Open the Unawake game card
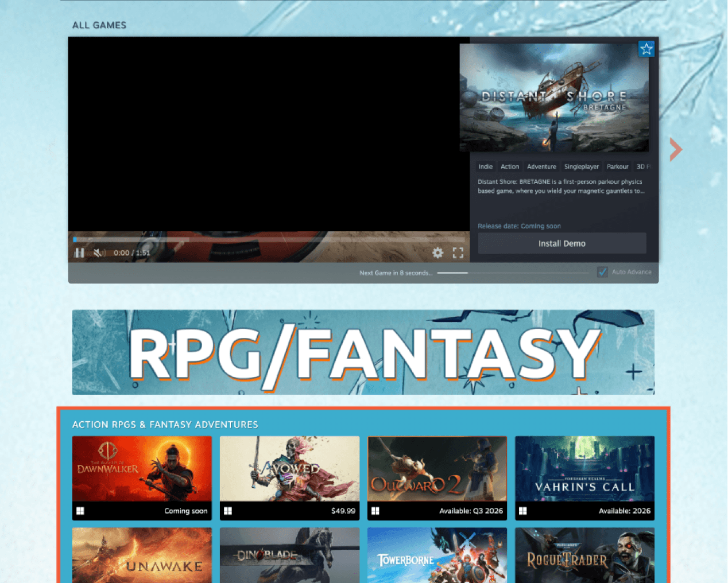The height and width of the screenshot is (583, 728). tap(142, 555)
